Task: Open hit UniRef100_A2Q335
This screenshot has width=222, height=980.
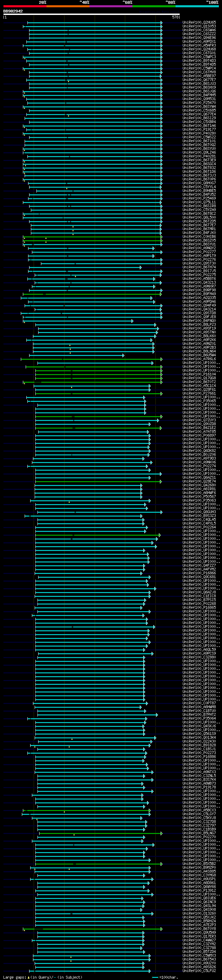Action: [199, 298]
